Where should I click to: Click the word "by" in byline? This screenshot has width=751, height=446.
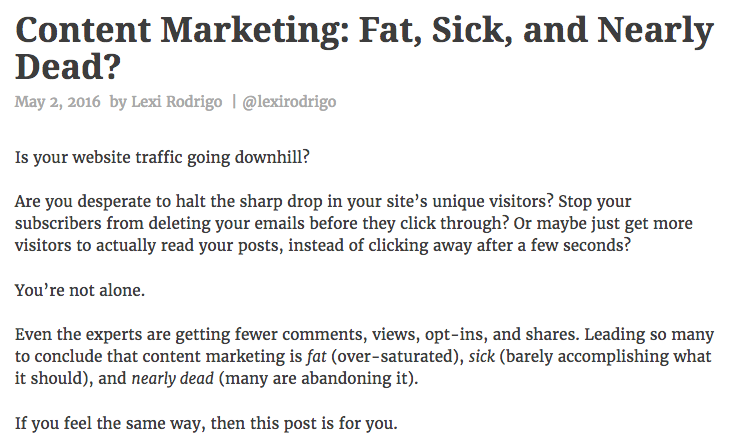click(x=118, y=102)
